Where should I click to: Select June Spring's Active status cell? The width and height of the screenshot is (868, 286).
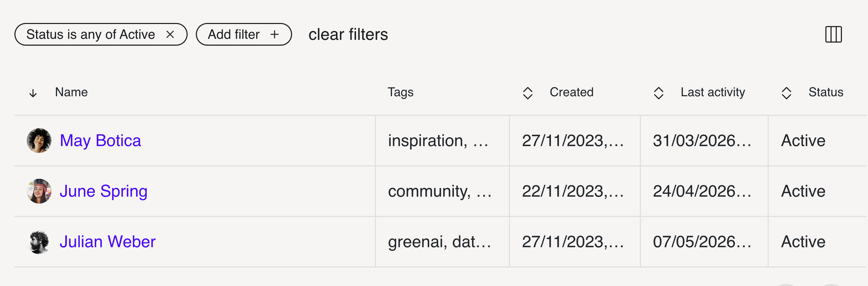tap(818, 191)
